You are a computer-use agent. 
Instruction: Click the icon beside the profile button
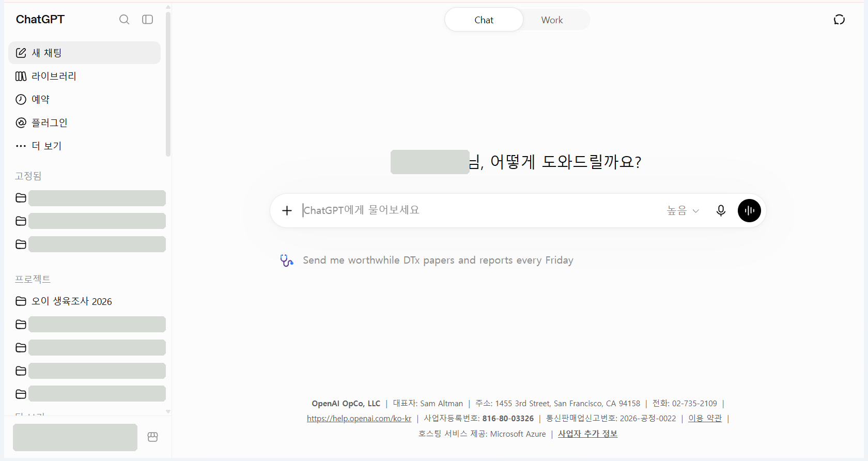point(152,437)
